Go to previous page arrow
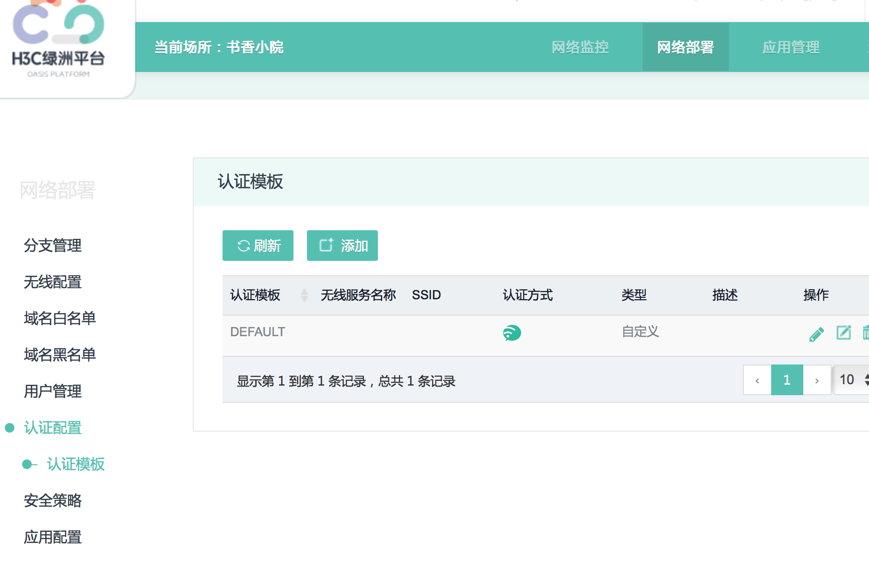869x588 pixels. click(757, 380)
